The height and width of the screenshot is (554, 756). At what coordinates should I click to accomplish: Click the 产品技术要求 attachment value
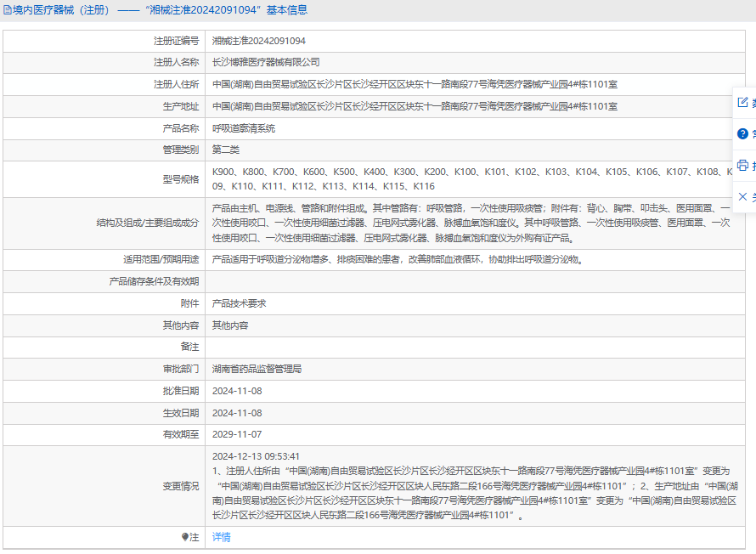coord(239,303)
